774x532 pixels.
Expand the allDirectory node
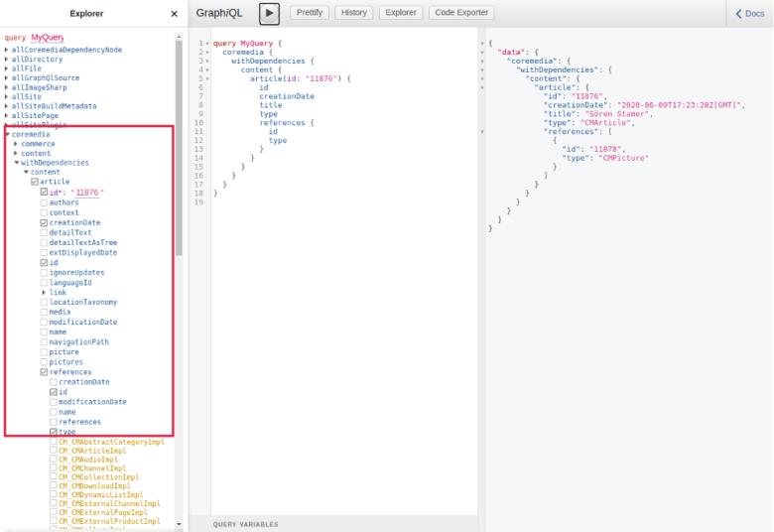coord(6,60)
